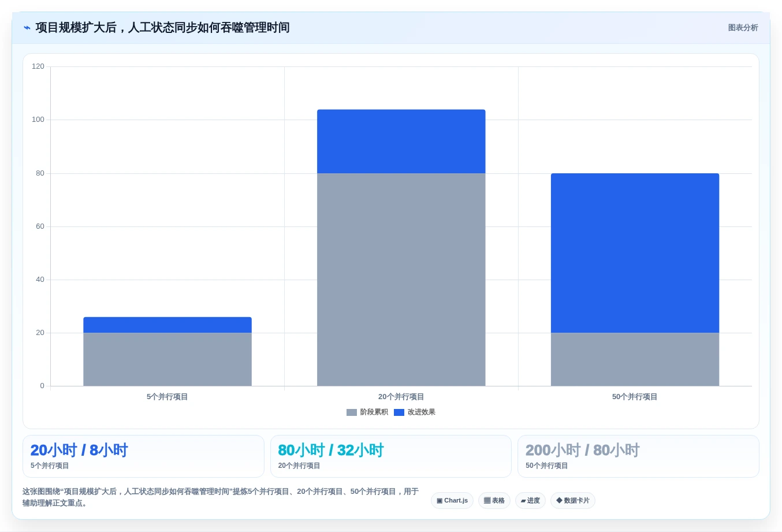Open the 20小时 / 8小时 data card

[143, 456]
